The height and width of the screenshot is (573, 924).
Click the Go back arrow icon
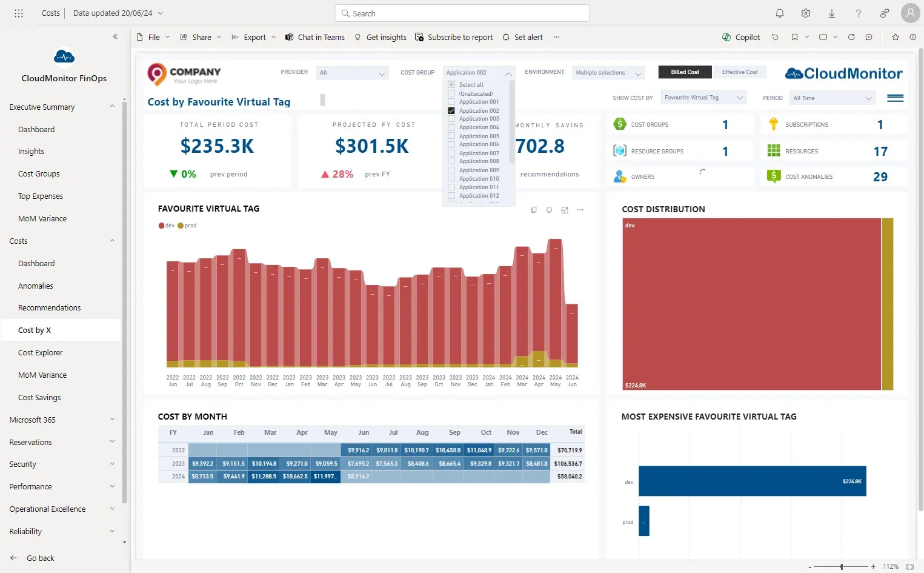coord(13,558)
